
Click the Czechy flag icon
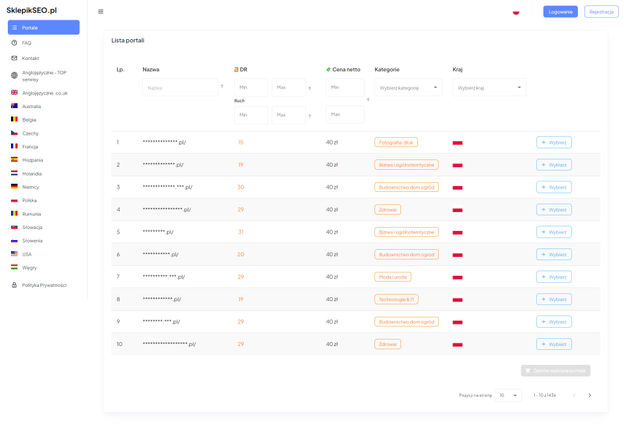[x=14, y=133]
